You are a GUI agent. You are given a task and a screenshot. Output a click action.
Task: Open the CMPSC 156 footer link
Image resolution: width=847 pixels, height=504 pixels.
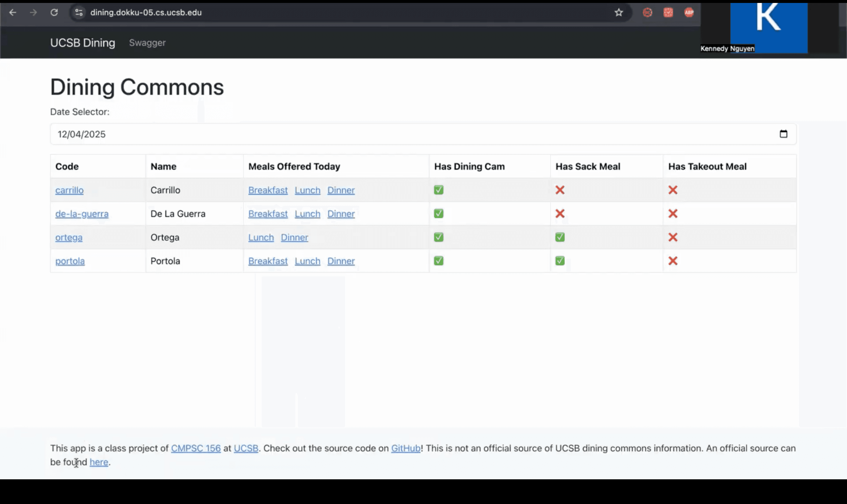click(196, 448)
